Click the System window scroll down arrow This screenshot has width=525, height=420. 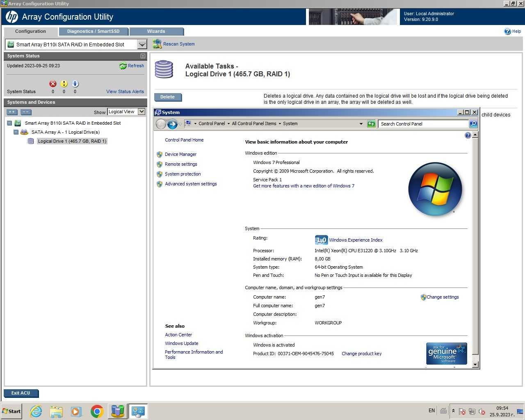(475, 365)
